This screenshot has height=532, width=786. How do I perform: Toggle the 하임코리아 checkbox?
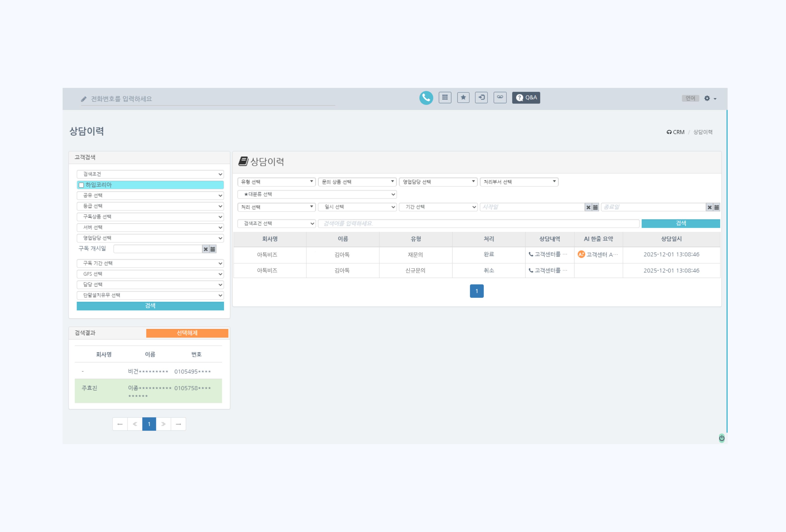(81, 185)
